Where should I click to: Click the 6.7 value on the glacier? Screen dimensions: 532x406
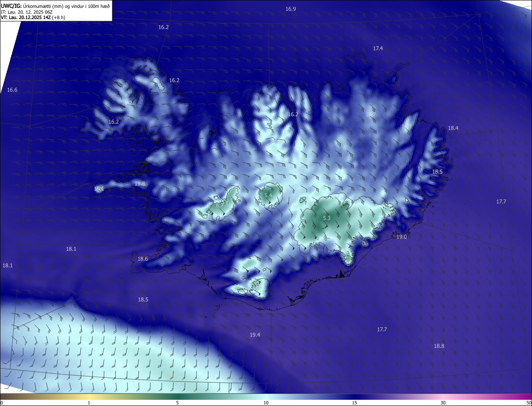220,205
